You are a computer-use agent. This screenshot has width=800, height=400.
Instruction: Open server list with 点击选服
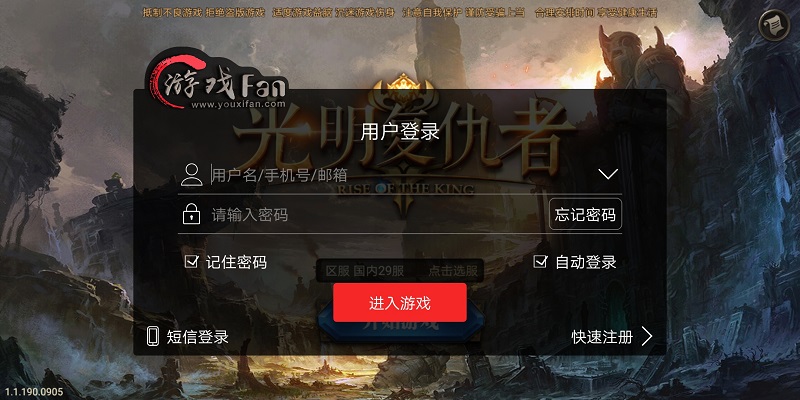click(x=453, y=271)
